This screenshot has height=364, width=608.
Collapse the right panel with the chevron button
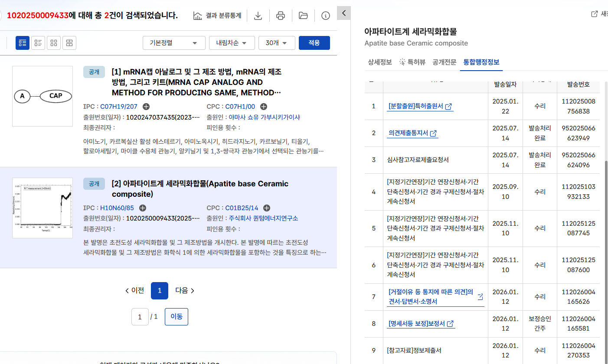tap(343, 13)
